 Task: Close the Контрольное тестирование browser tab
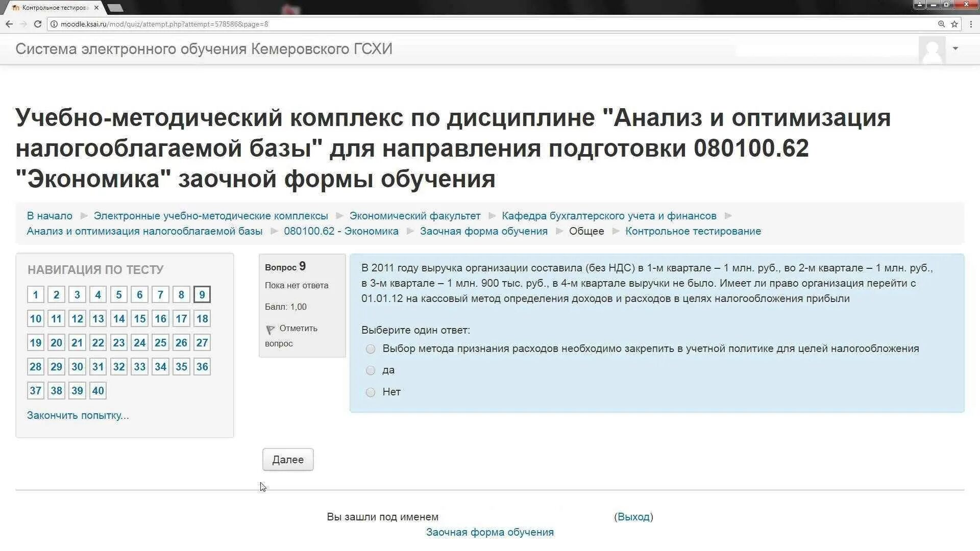click(96, 8)
